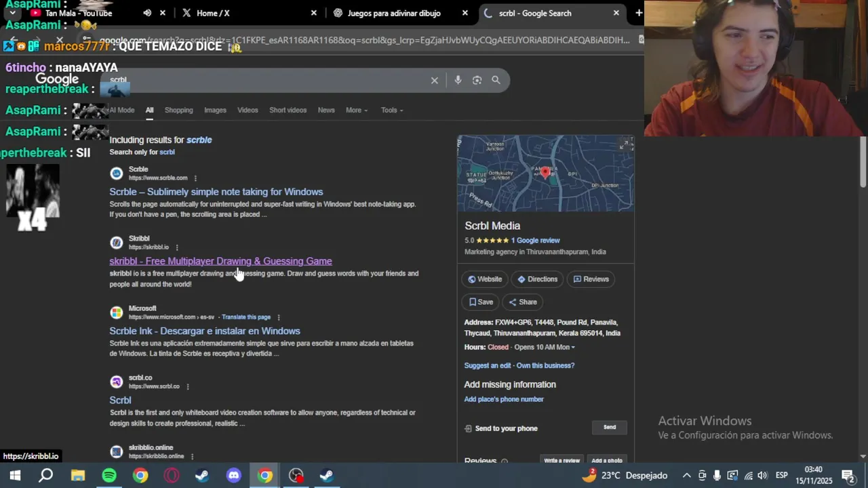Open Discord from the taskbar
This screenshot has height=488, width=868.
pyautogui.click(x=234, y=475)
